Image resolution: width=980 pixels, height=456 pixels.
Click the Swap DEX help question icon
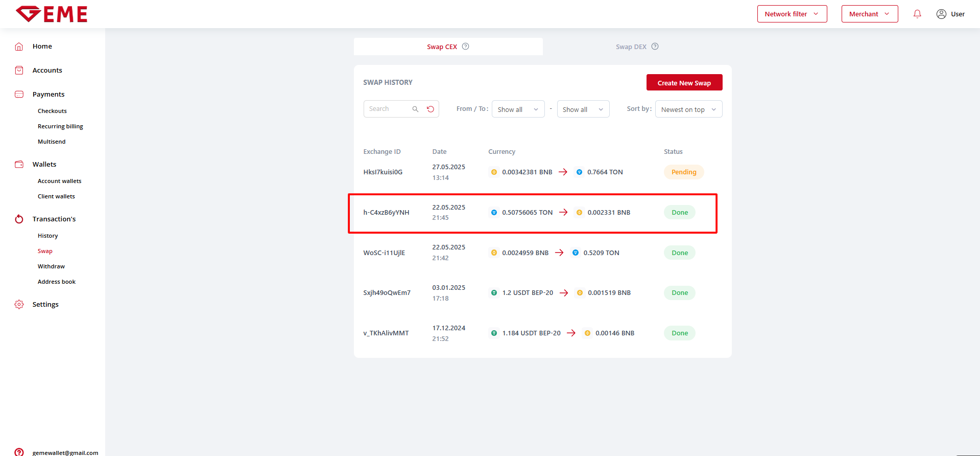pyautogui.click(x=655, y=47)
